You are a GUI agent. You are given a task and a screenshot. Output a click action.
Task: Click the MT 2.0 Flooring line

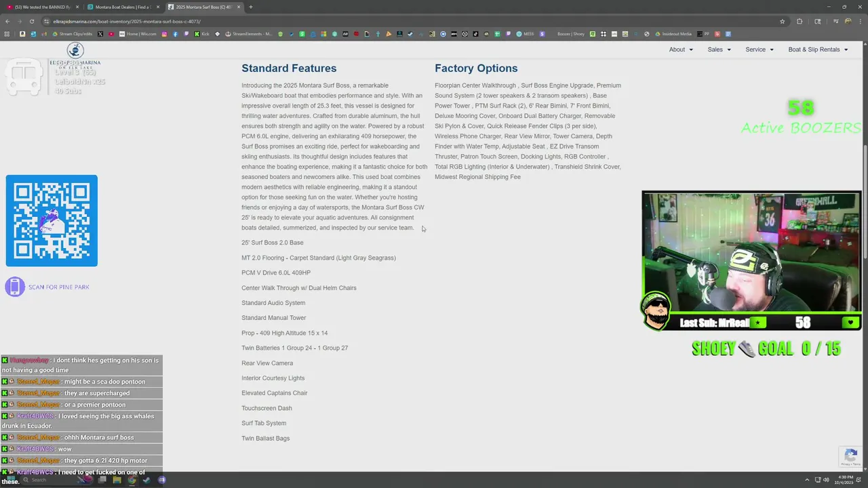pyautogui.click(x=319, y=258)
